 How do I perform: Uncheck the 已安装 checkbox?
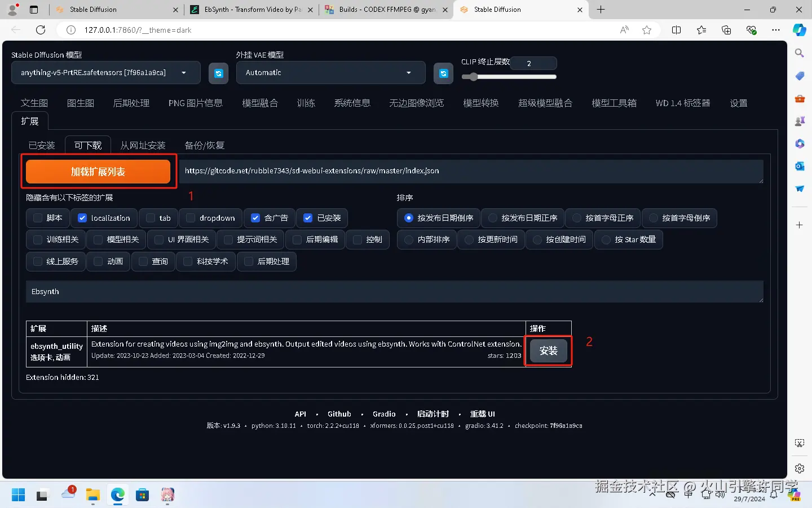click(x=308, y=218)
